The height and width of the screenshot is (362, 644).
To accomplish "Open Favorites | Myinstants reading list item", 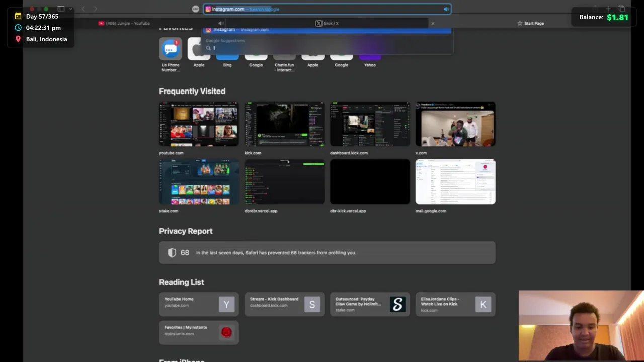I will coord(199,332).
